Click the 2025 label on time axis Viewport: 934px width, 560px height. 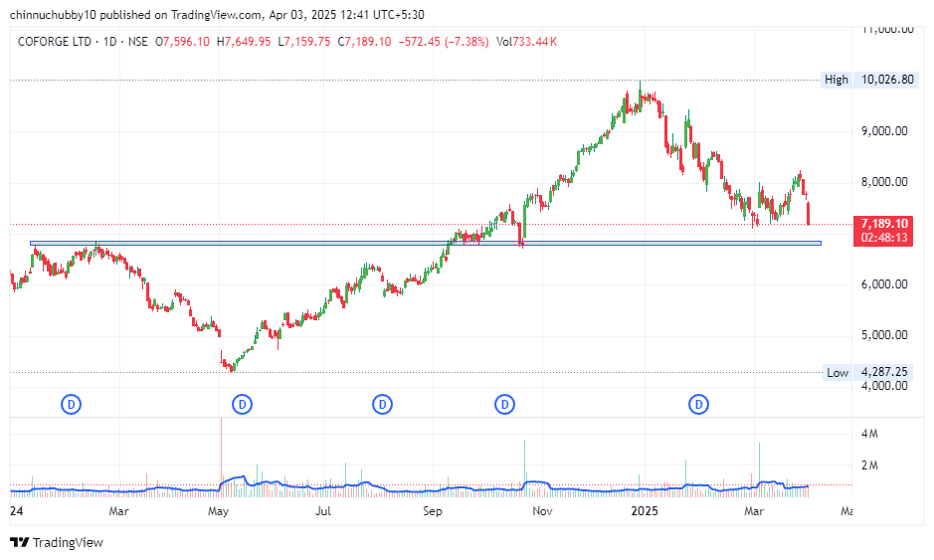645,511
